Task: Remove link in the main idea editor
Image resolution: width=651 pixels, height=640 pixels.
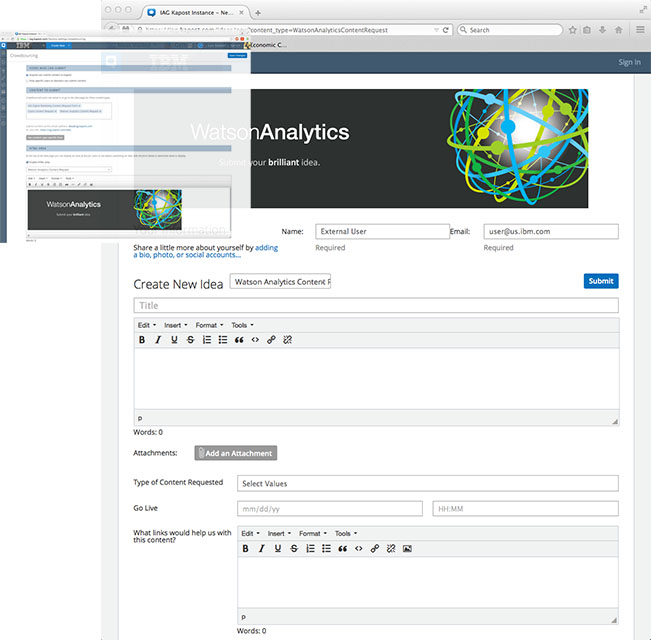Action: pos(287,340)
